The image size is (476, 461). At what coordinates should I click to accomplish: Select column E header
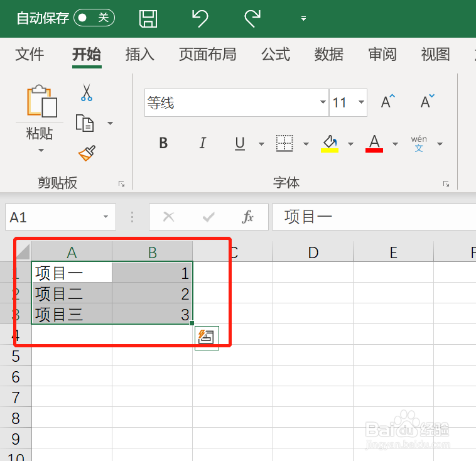(394, 252)
